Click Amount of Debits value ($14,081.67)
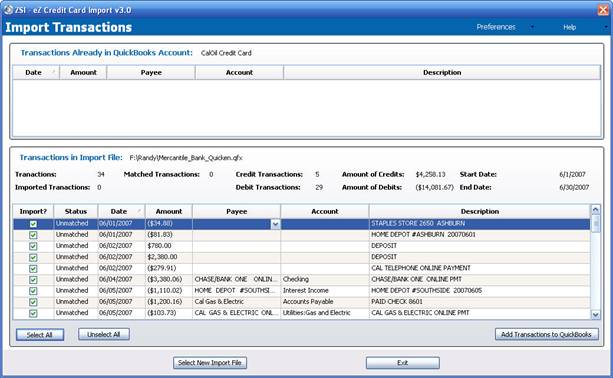 [434, 187]
